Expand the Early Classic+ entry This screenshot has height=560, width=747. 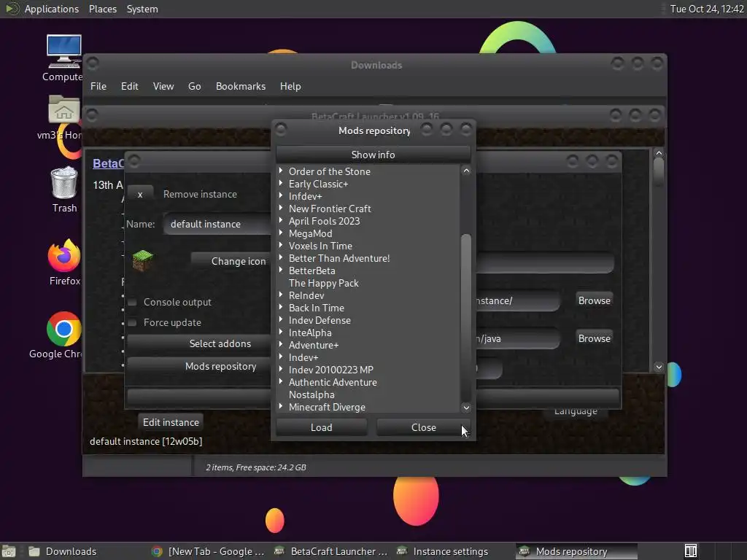coord(281,183)
